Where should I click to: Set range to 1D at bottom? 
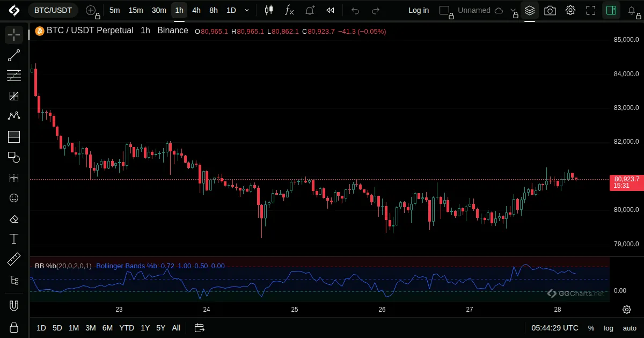(41, 328)
